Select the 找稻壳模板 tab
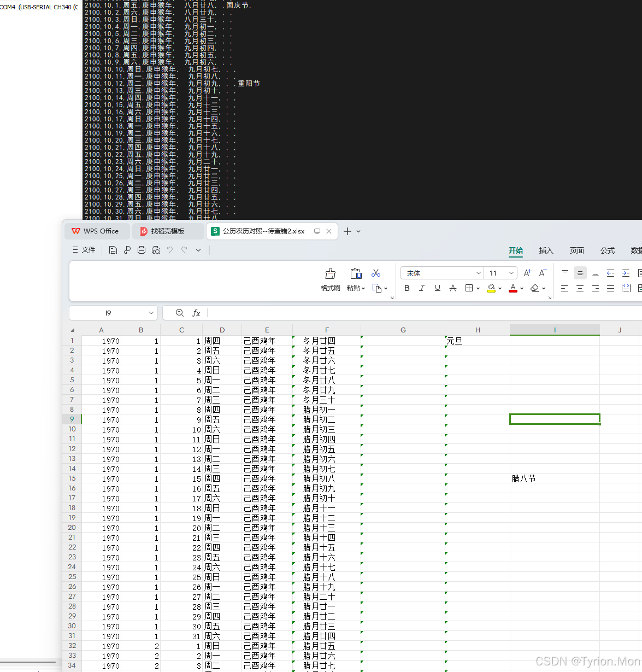The width and height of the screenshot is (642, 672). pyautogui.click(x=167, y=231)
